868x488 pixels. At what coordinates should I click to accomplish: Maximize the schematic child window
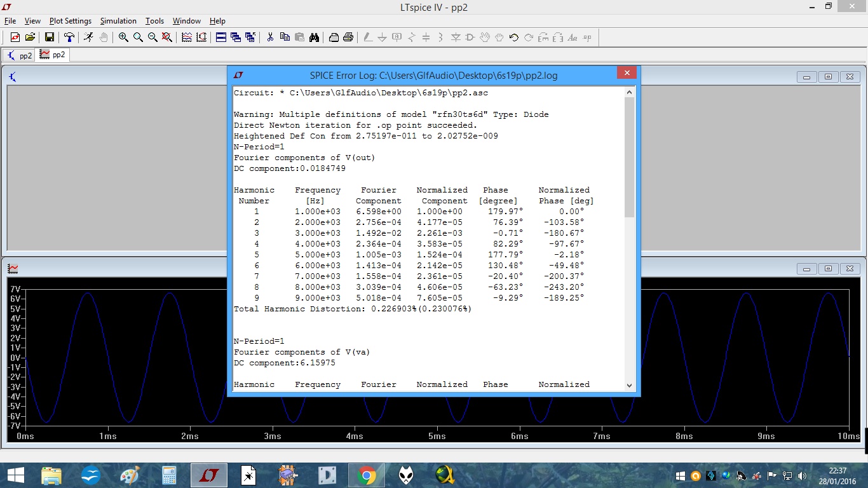[x=828, y=77]
